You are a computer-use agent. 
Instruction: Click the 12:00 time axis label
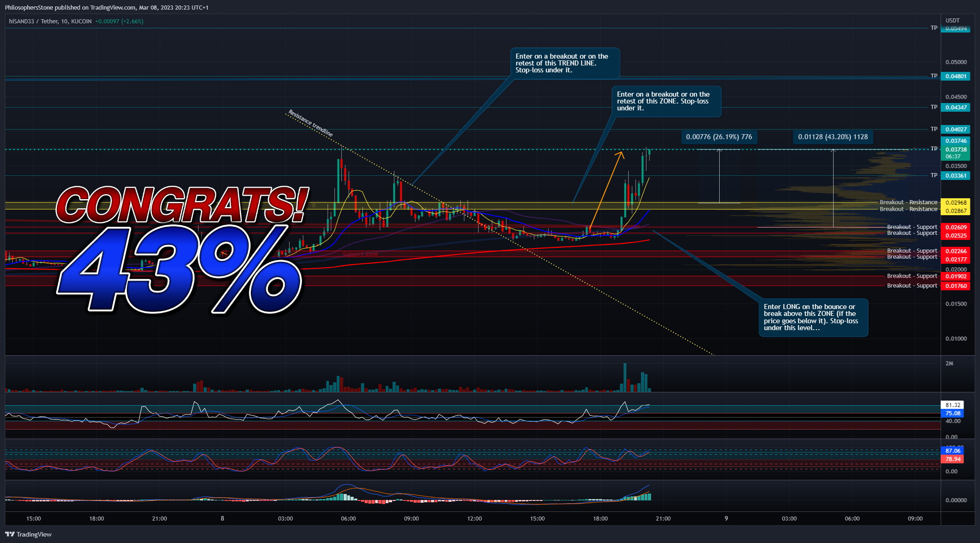click(474, 519)
